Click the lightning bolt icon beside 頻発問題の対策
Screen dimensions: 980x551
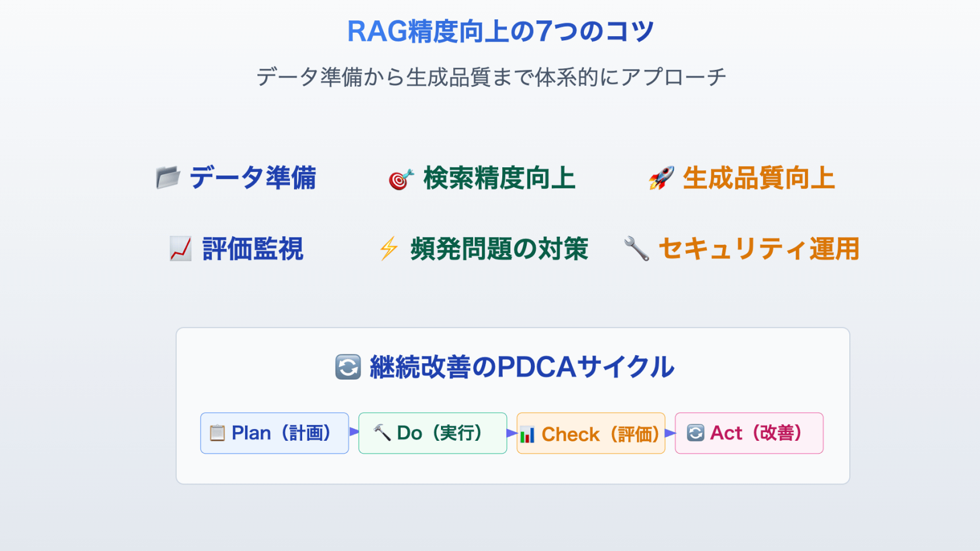point(388,249)
